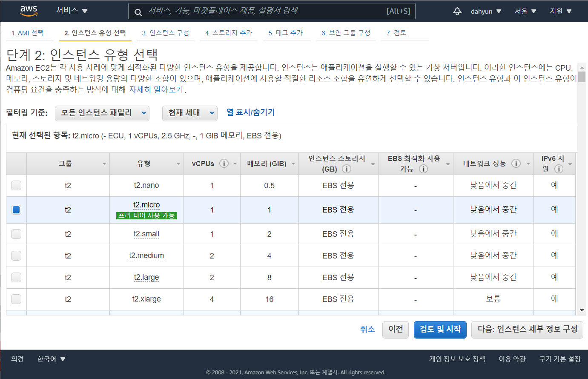Open the 서비스 services menu

pyautogui.click(x=72, y=11)
